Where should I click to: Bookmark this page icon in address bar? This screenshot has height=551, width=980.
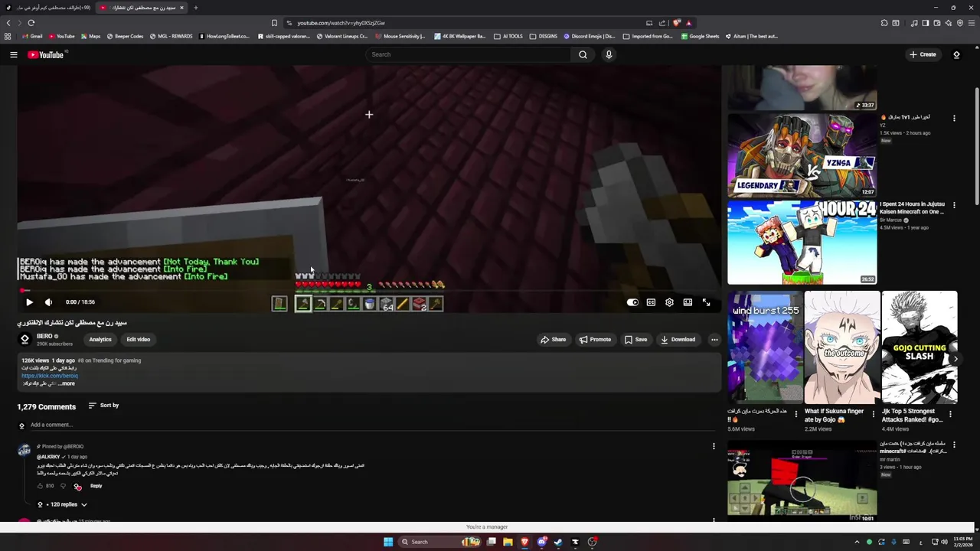tap(274, 23)
